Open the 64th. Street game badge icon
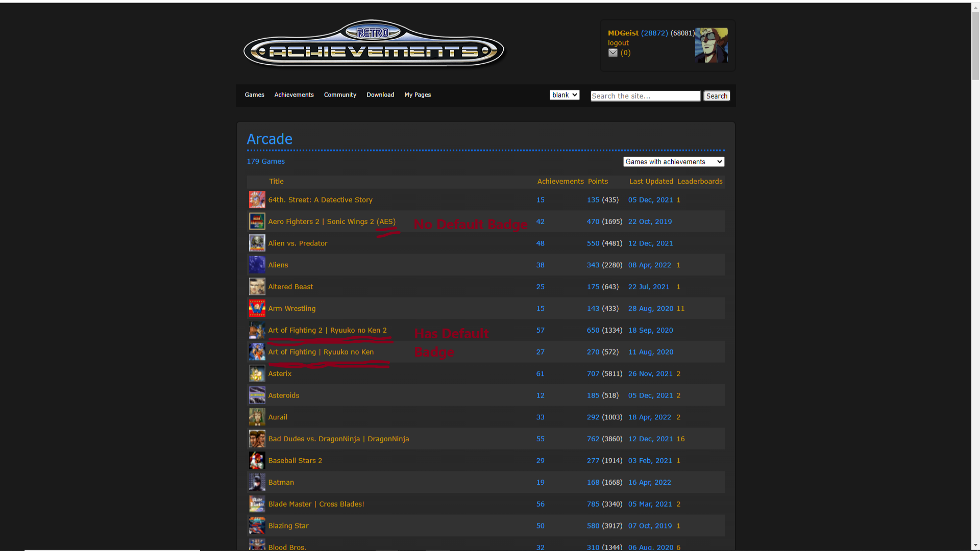 click(257, 199)
